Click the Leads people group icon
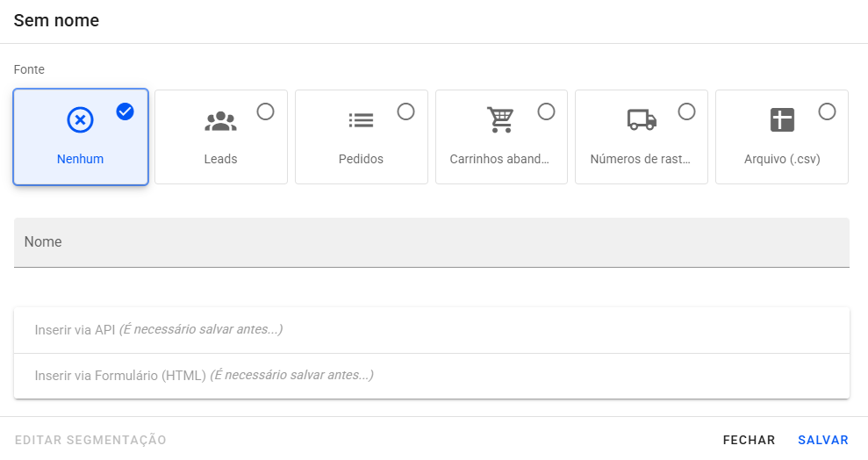 click(220, 121)
